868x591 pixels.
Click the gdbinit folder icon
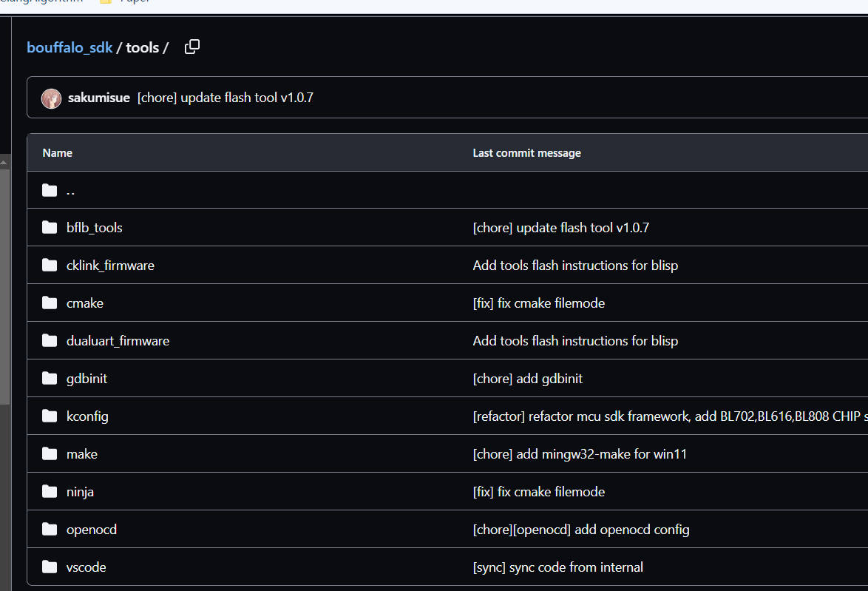click(x=50, y=378)
